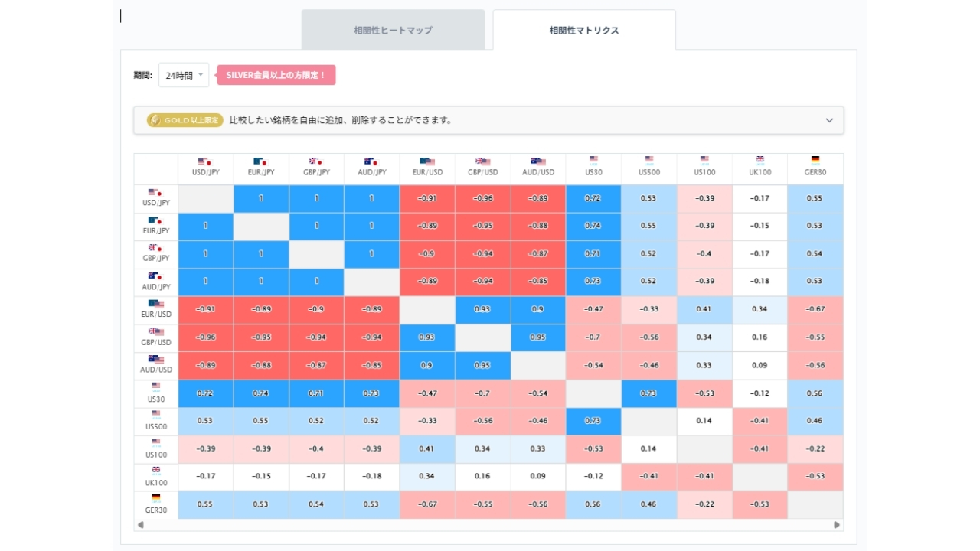The image size is (980, 551).
Task: Click the table's right scroll arrow
Action: point(837,525)
